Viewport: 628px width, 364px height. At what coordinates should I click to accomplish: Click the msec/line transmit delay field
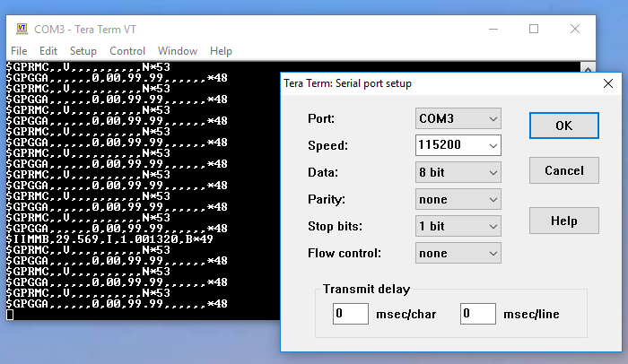[x=478, y=314]
